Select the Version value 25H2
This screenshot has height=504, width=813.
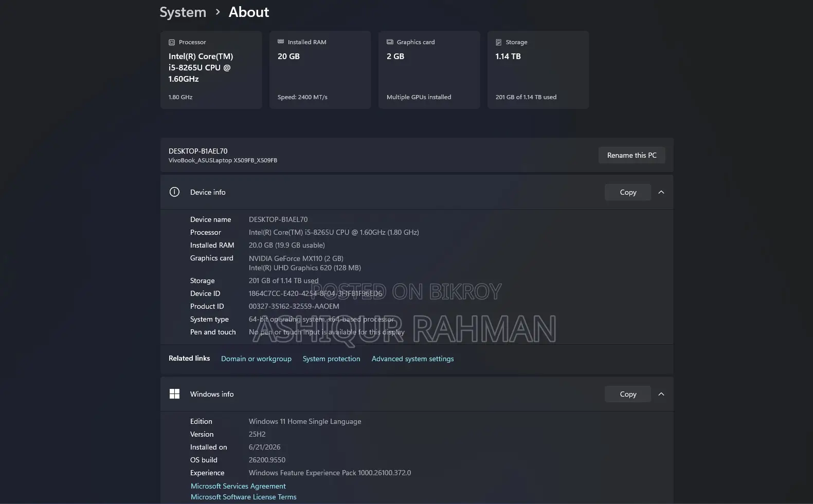click(x=257, y=434)
